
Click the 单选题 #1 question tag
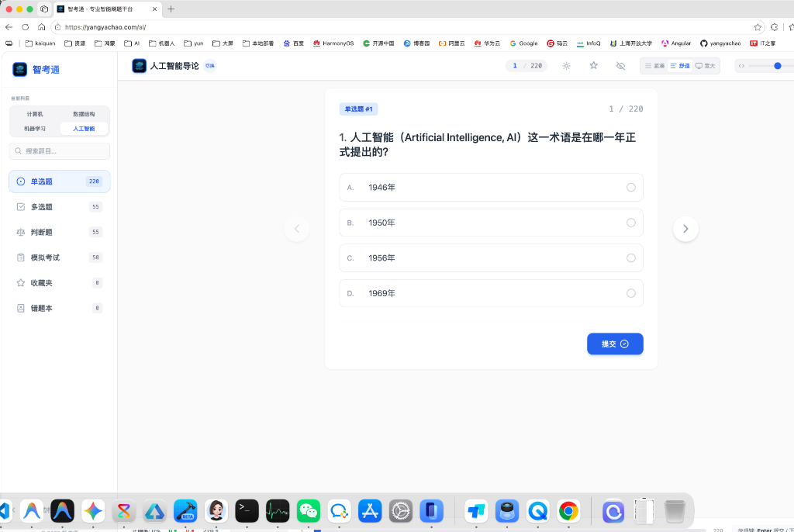coord(358,109)
